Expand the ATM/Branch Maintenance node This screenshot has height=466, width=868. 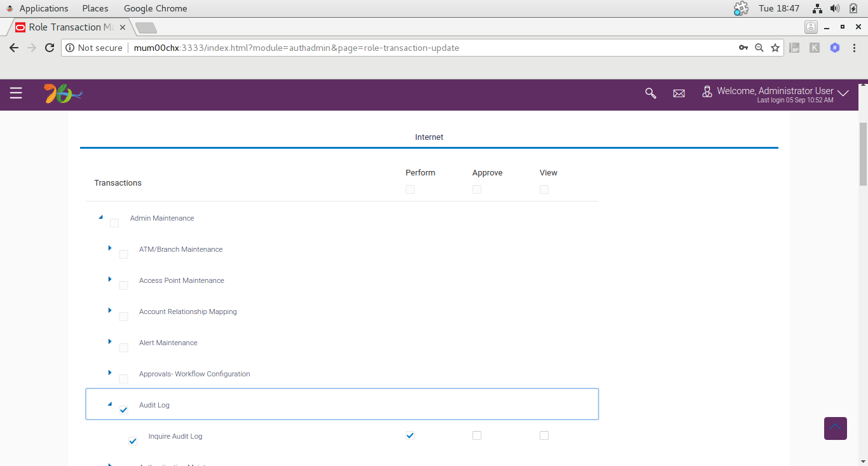pos(110,248)
